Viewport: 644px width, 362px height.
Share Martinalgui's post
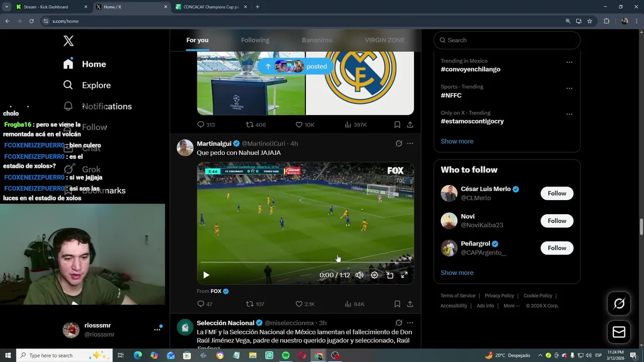[410, 304]
